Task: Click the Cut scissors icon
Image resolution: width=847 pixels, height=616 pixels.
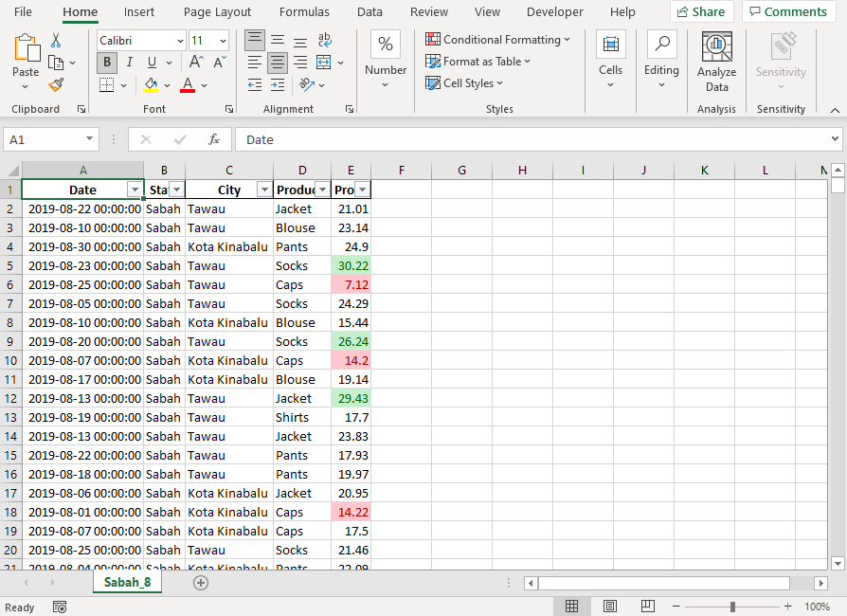Action: (56, 40)
